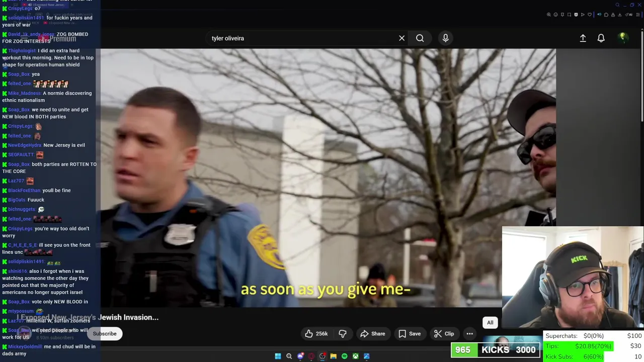Open the YouTube notifications bell
This screenshot has width=644, height=362.
[601, 38]
